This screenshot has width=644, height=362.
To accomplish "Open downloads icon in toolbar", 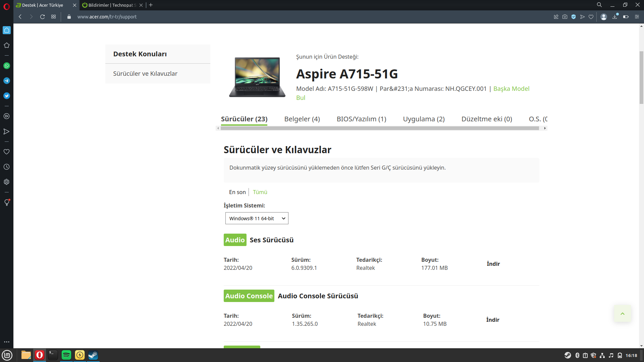I will (x=615, y=17).
